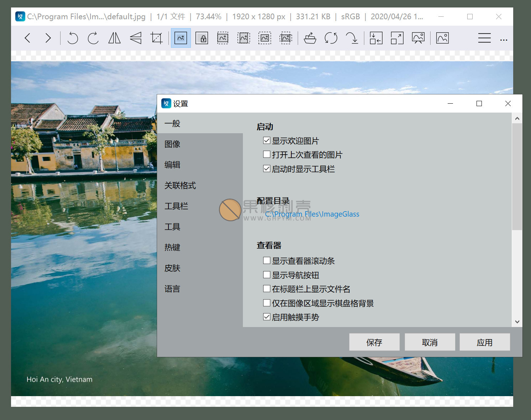The height and width of the screenshot is (420, 531).
Task: Click the settings scrollbar down arrow
Action: pos(517,322)
